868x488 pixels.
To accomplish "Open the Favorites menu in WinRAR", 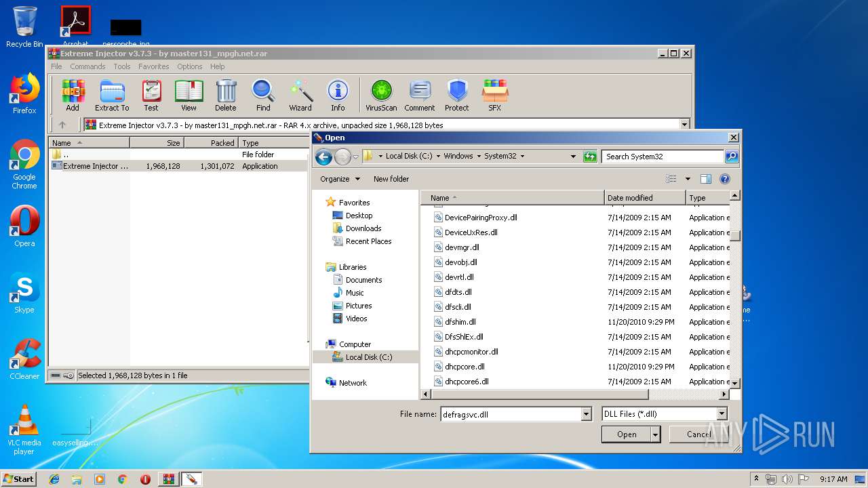I will click(154, 66).
